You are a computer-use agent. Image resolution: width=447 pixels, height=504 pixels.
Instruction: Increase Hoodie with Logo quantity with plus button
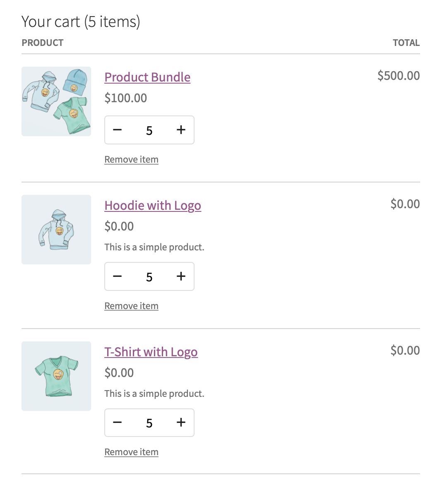pyautogui.click(x=181, y=276)
